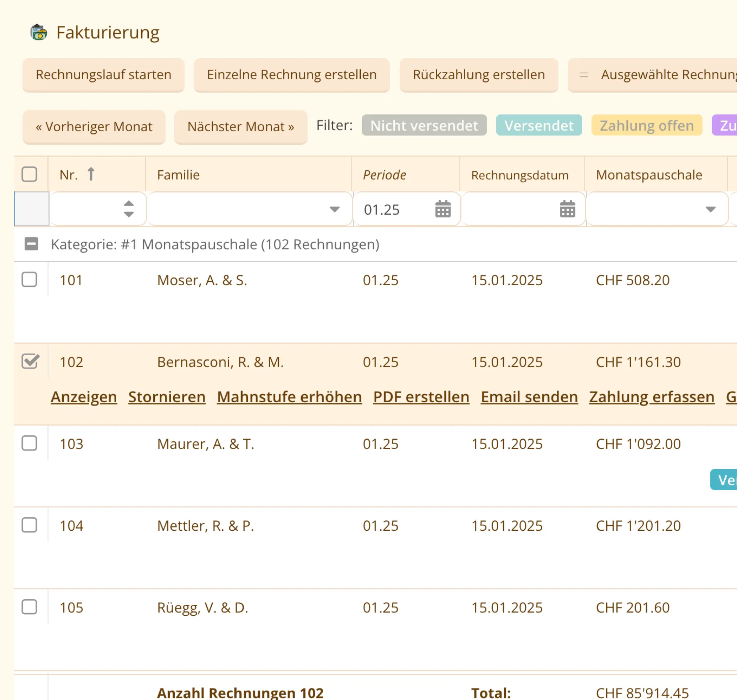Click total CHF 85'914.45
737x700 pixels.
tap(642, 693)
